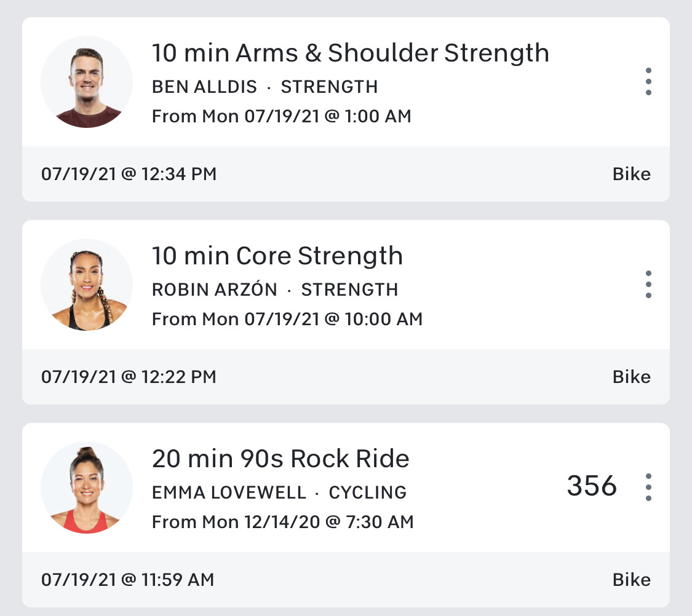Select BEN ALLDIS instructor name
Image resolution: width=692 pixels, height=616 pixels.
click(204, 87)
